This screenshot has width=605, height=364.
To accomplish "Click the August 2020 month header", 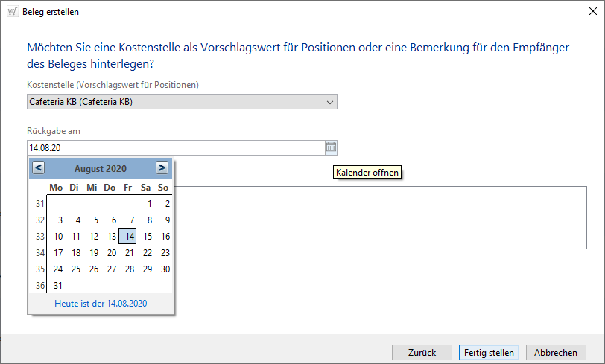I will tap(101, 169).
